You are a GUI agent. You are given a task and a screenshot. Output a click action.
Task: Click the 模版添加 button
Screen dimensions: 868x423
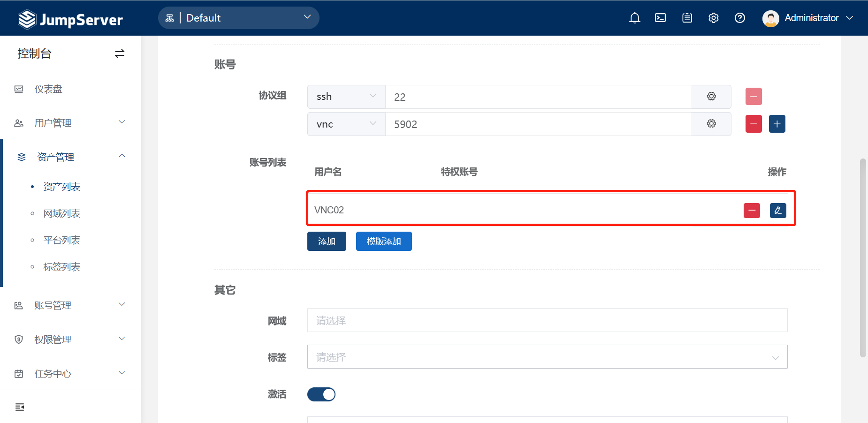point(384,241)
